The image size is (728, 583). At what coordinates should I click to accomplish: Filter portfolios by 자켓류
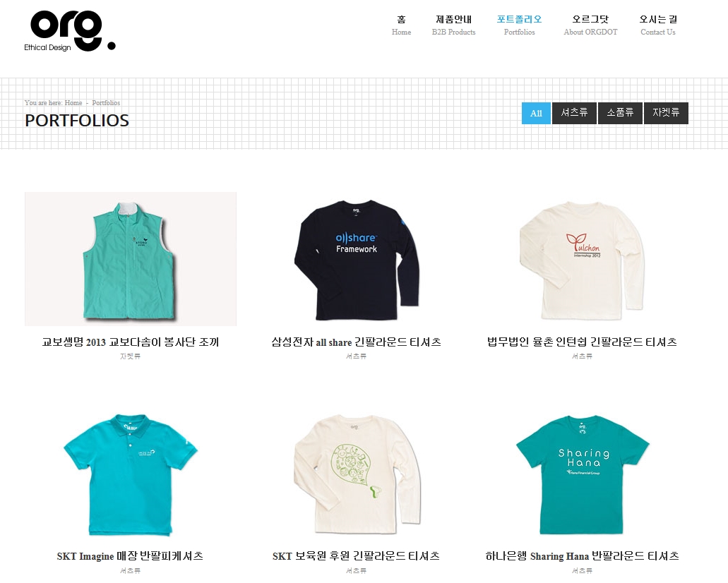point(667,113)
